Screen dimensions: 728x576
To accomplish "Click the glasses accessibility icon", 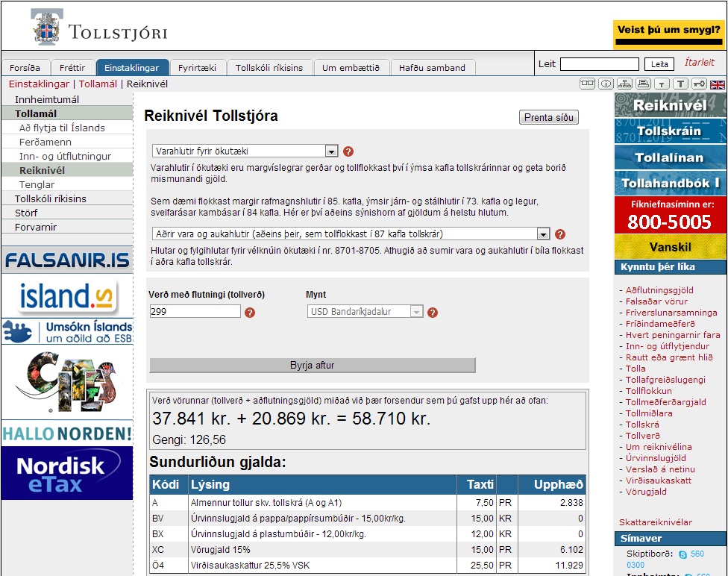I will coord(588,84).
